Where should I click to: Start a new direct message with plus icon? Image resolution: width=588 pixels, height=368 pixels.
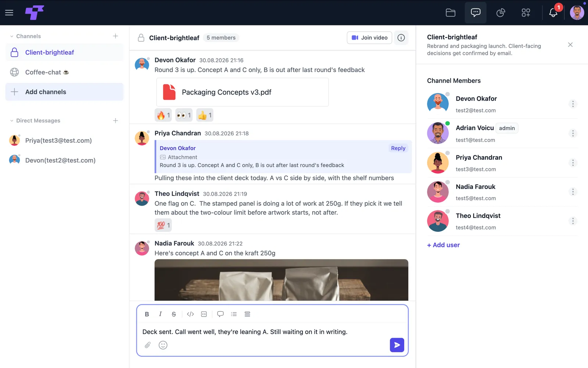tap(115, 121)
